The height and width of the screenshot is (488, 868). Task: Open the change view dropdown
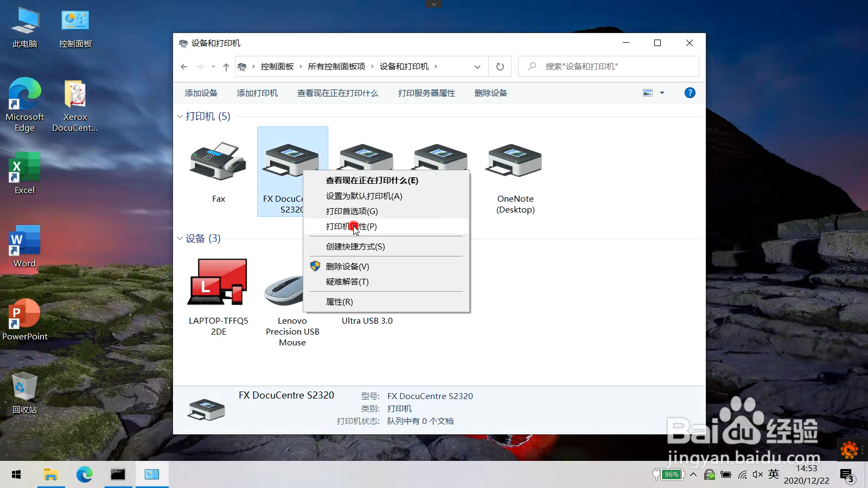pyautogui.click(x=663, y=92)
